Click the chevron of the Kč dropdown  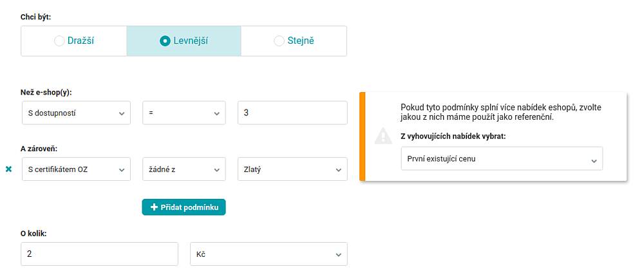[339, 254]
